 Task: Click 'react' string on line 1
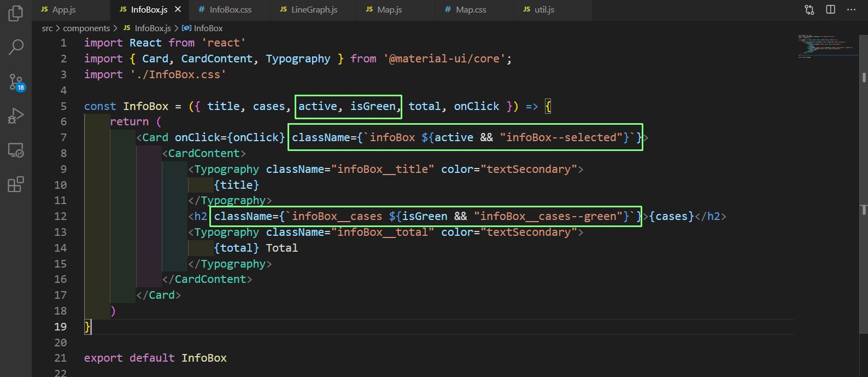pos(224,43)
